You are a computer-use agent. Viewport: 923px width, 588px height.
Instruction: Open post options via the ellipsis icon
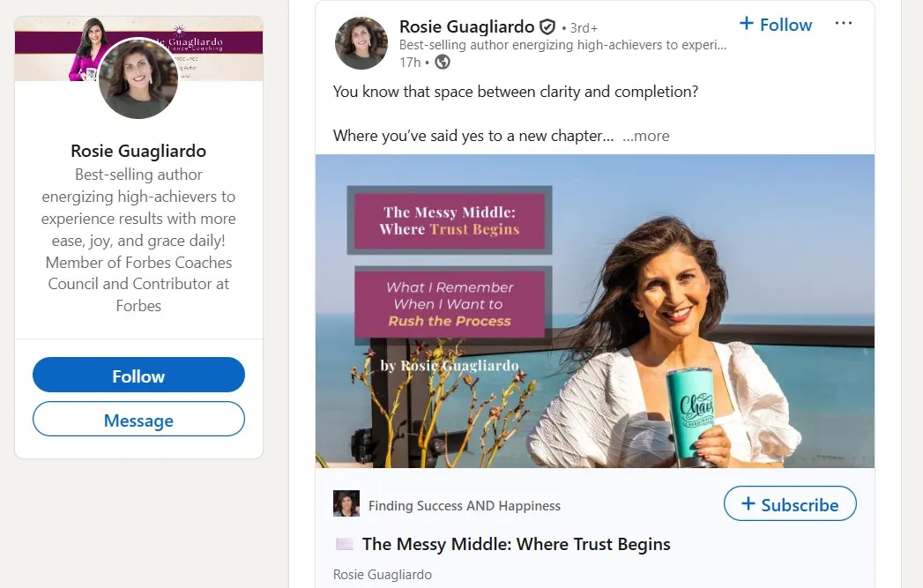(x=843, y=23)
